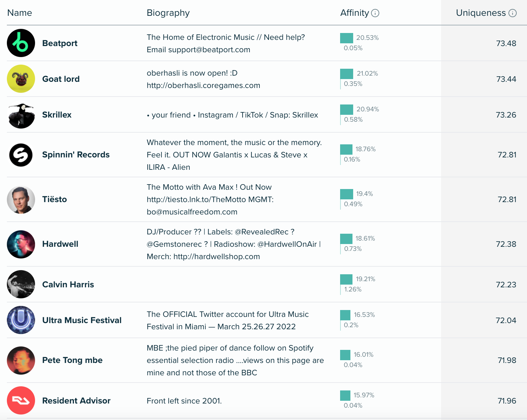Open Pete Tong mbe avatar
Screen dimensions: 527x420
(21, 360)
